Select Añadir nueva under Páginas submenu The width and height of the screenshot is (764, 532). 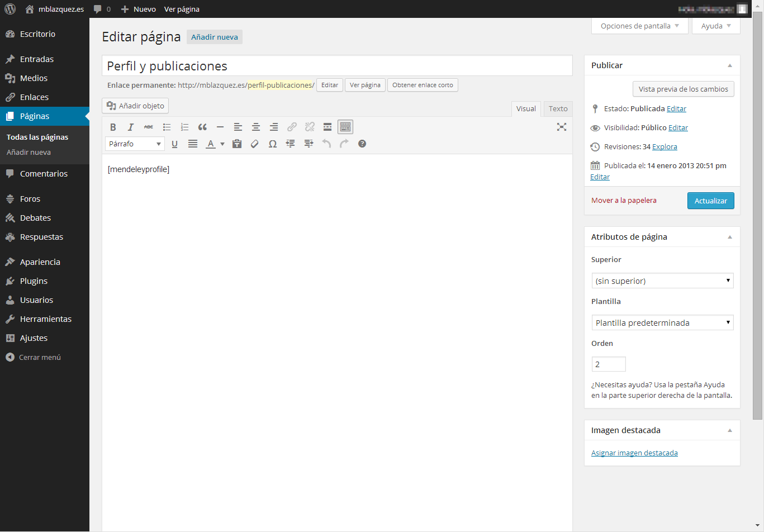click(29, 152)
